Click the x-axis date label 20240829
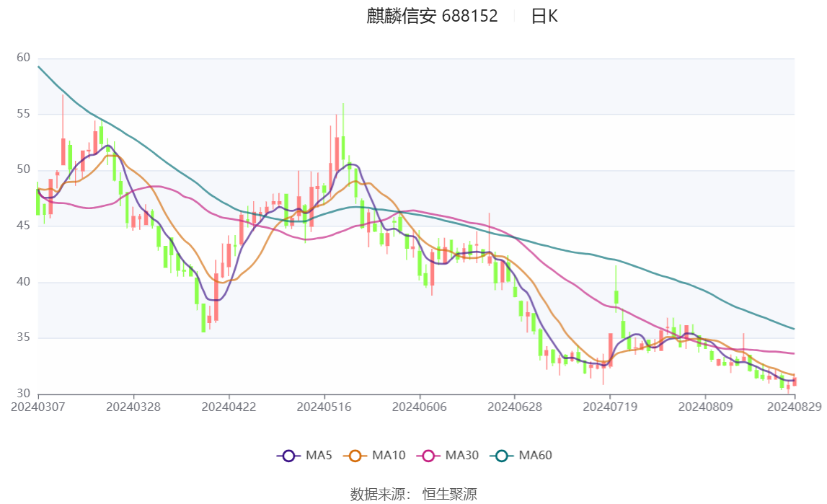 point(795,407)
